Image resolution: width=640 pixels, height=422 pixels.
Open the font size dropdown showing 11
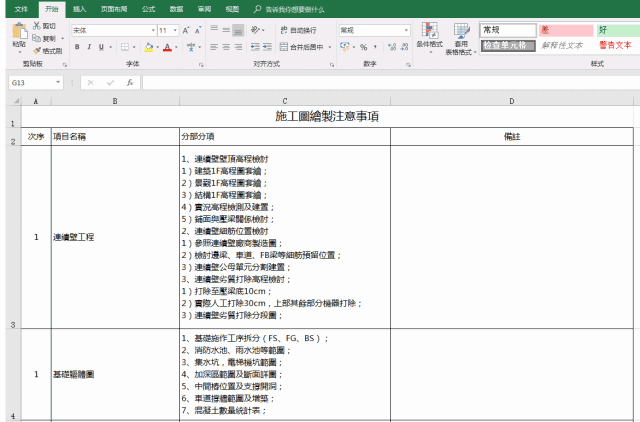point(175,30)
